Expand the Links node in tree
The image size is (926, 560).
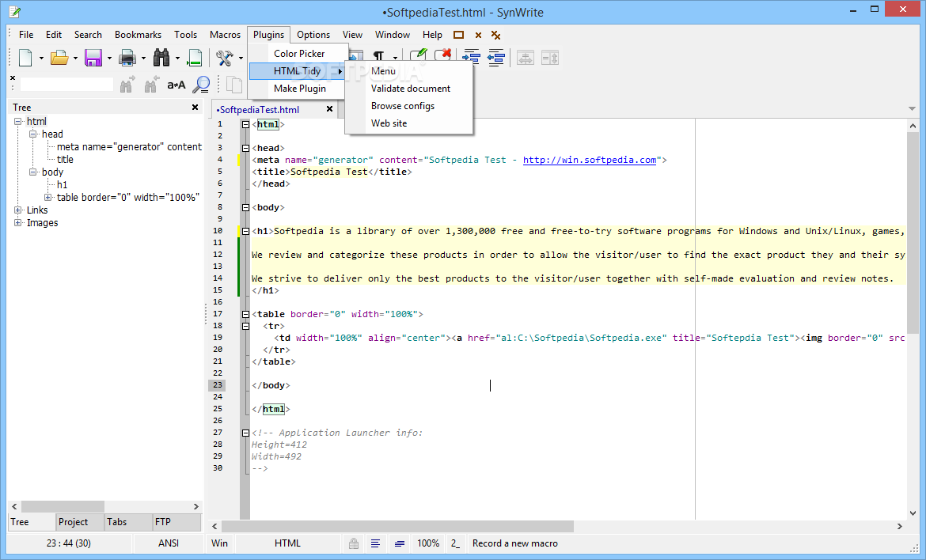[17, 210]
